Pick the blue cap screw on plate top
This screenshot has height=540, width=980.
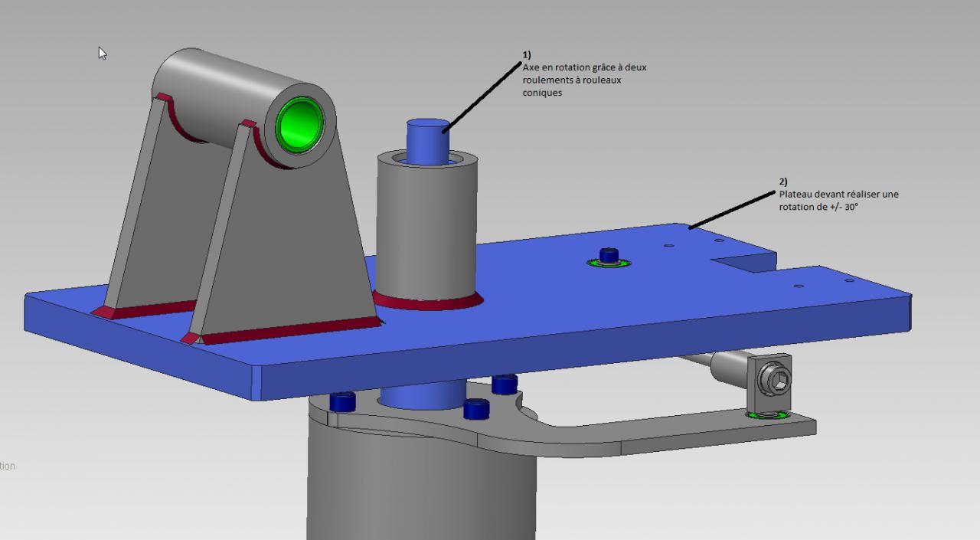pyautogui.click(x=609, y=256)
